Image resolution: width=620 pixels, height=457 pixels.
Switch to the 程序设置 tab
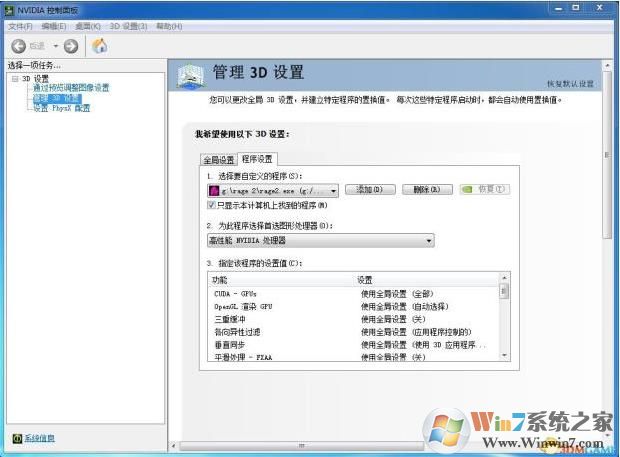(x=257, y=159)
